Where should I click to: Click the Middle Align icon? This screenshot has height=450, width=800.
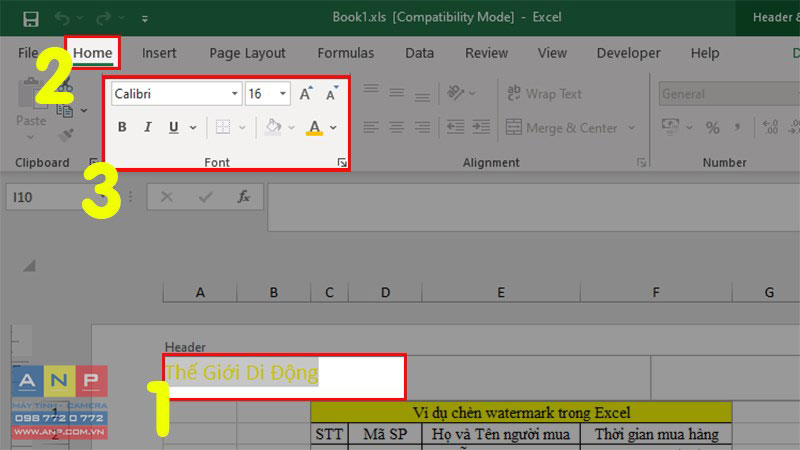click(x=396, y=93)
